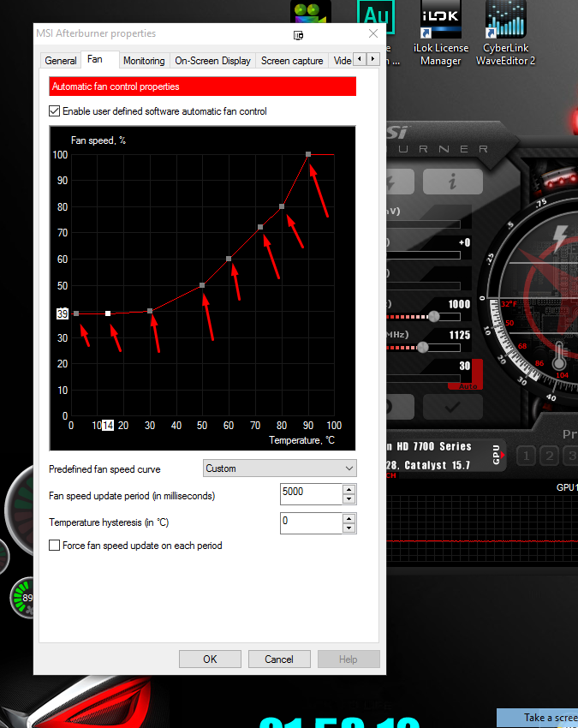Close the MSI Afterburner properties dialog
578x728 pixels.
coord(373,33)
